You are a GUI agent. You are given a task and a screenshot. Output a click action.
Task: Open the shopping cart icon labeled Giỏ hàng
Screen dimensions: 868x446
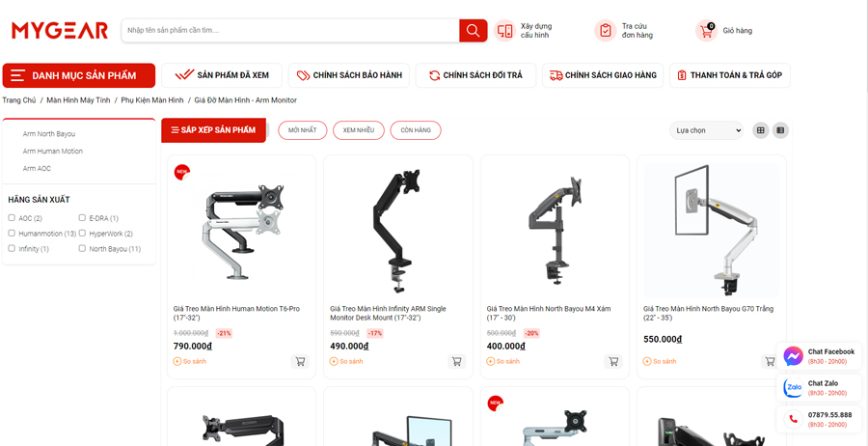pos(706,31)
